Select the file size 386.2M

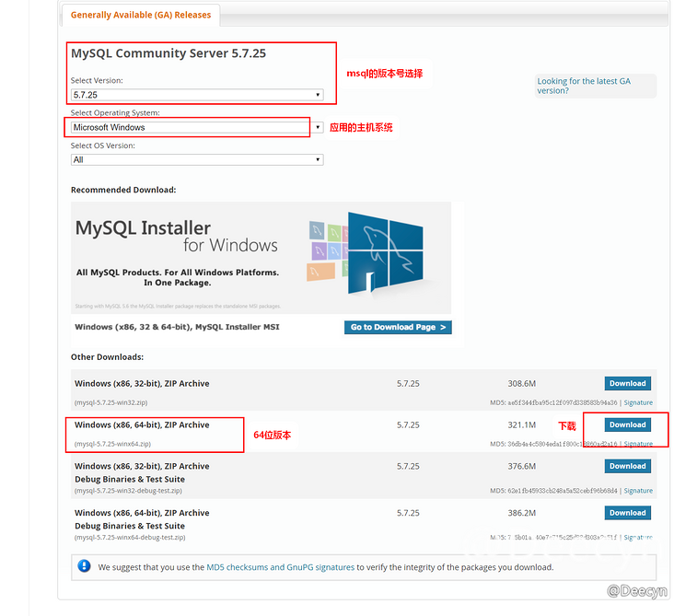pos(522,513)
